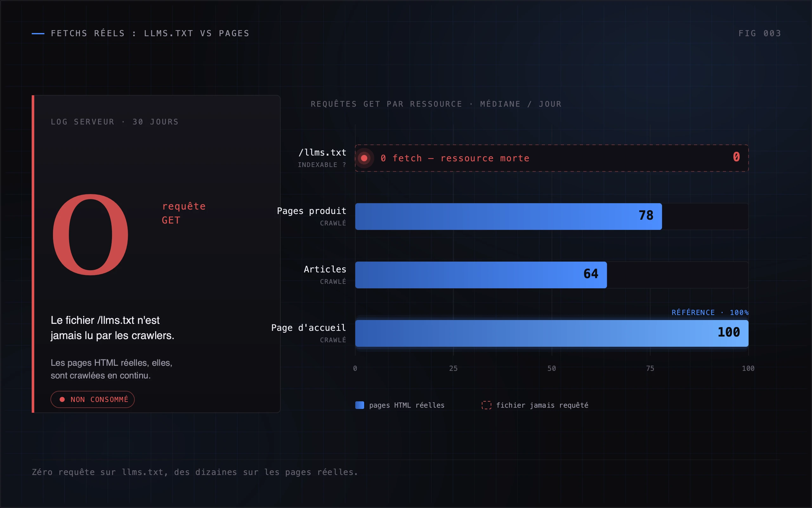
Task: Click the Pages produit bar showing 78
Action: (508, 216)
